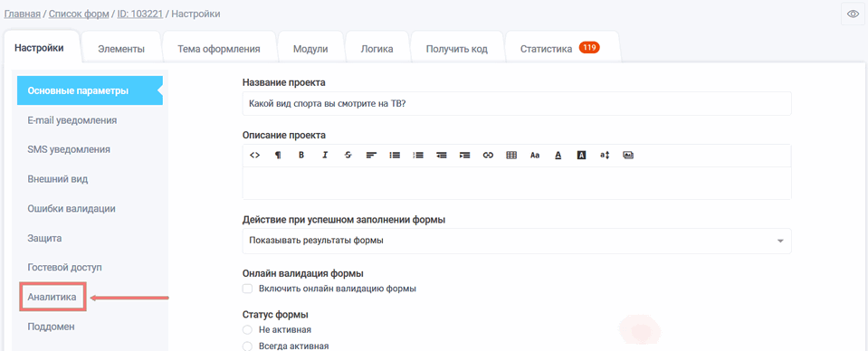
Task: Open E-mail уведомления settings section
Action: click(x=72, y=120)
